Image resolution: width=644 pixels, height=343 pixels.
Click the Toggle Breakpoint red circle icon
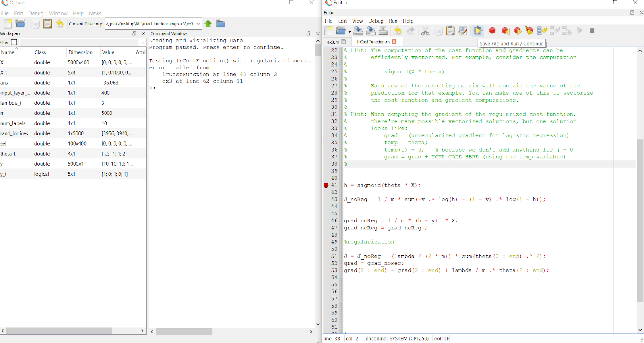coord(492,31)
